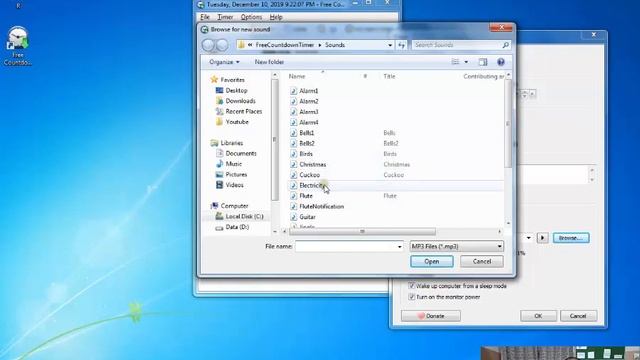Cancel the Browse for new sound dialog
The width and height of the screenshot is (640, 360).
[482, 261]
